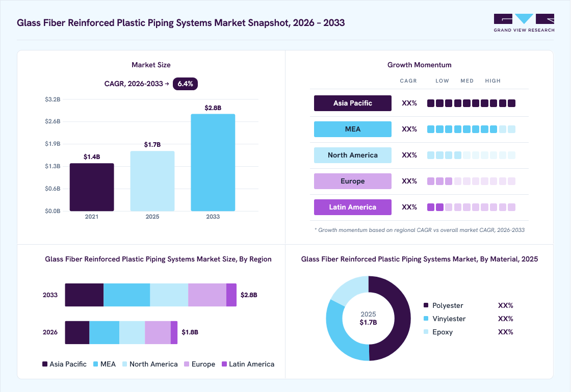Click the Polyester segment of the donut chart

tap(402, 319)
